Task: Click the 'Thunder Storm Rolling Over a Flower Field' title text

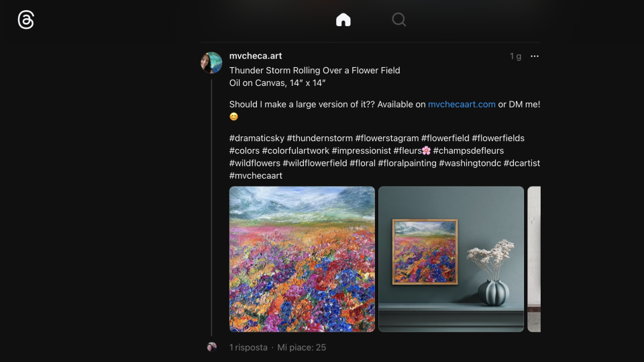Action: (x=315, y=71)
